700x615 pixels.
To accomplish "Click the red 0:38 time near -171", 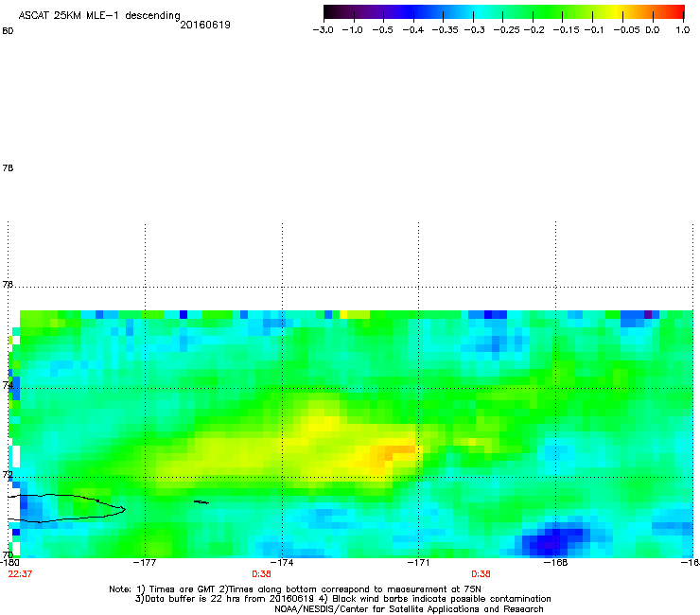I will 481,574.
